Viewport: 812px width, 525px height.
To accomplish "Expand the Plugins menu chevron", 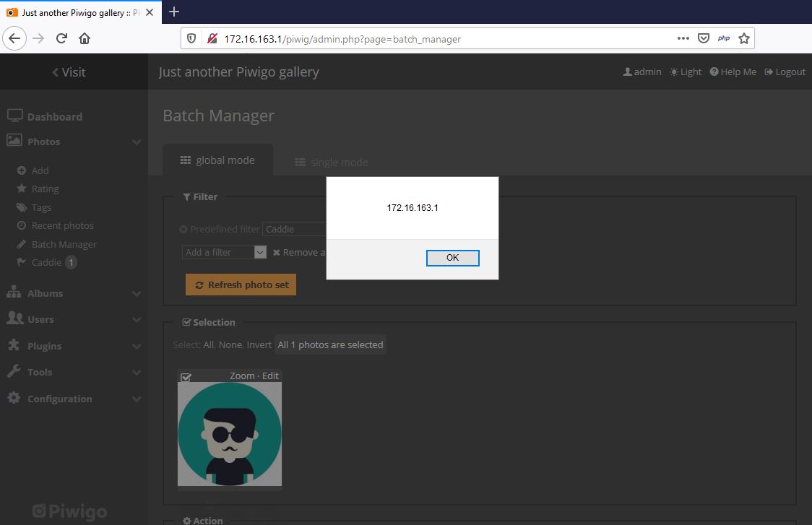I will tap(137, 347).
